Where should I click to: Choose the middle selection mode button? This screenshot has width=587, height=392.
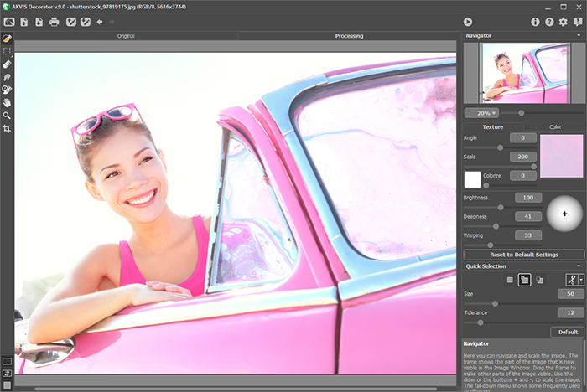pyautogui.click(x=524, y=279)
